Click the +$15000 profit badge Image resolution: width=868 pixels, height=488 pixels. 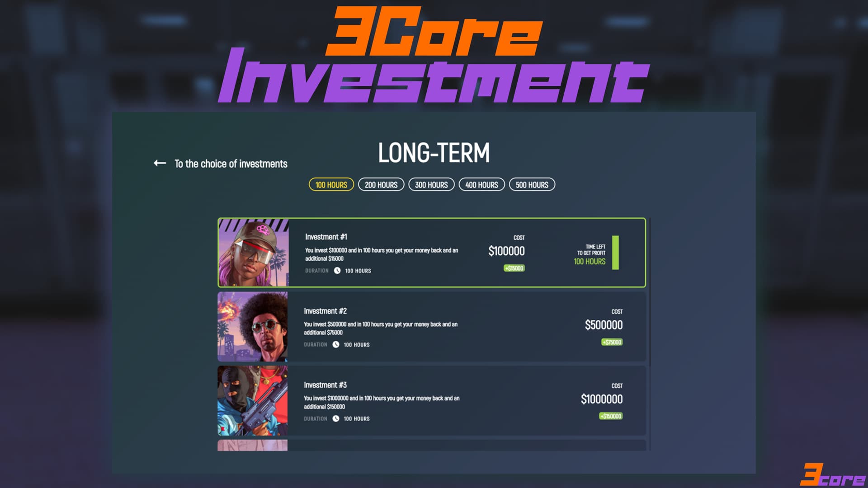[x=514, y=268]
